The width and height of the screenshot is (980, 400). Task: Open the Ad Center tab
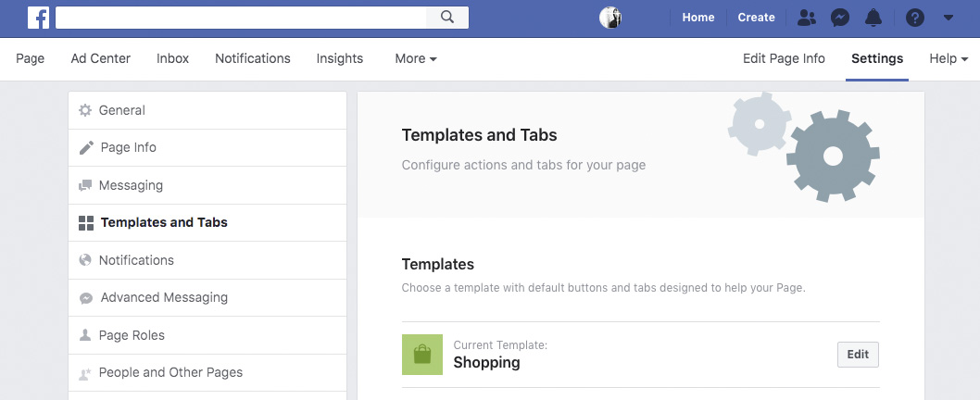tap(101, 58)
